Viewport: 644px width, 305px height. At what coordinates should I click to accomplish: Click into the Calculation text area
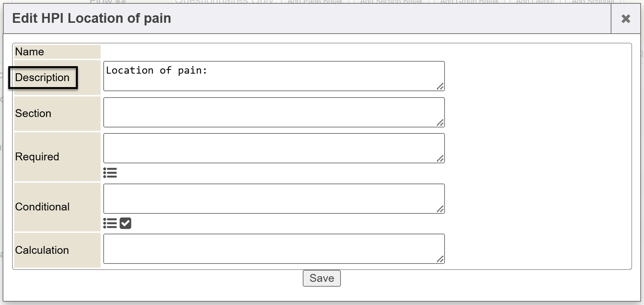pos(274,249)
